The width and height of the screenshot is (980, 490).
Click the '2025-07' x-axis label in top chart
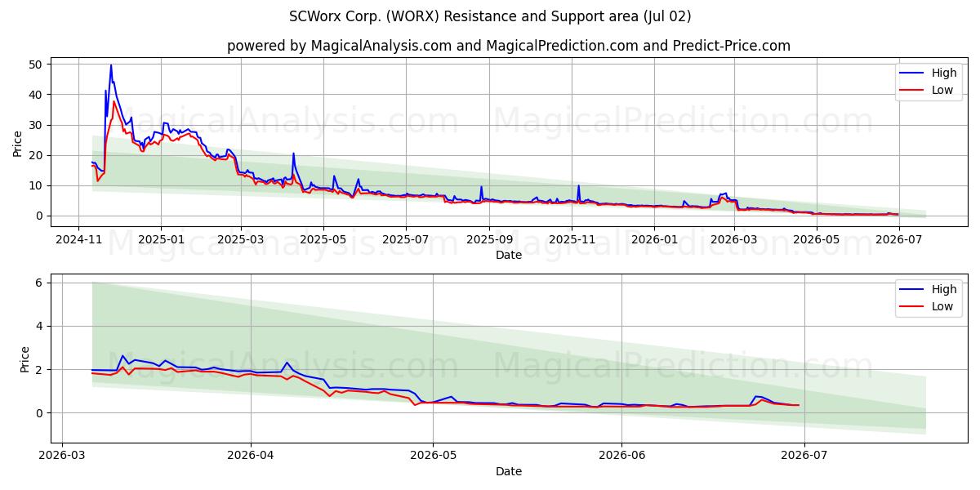405,239
